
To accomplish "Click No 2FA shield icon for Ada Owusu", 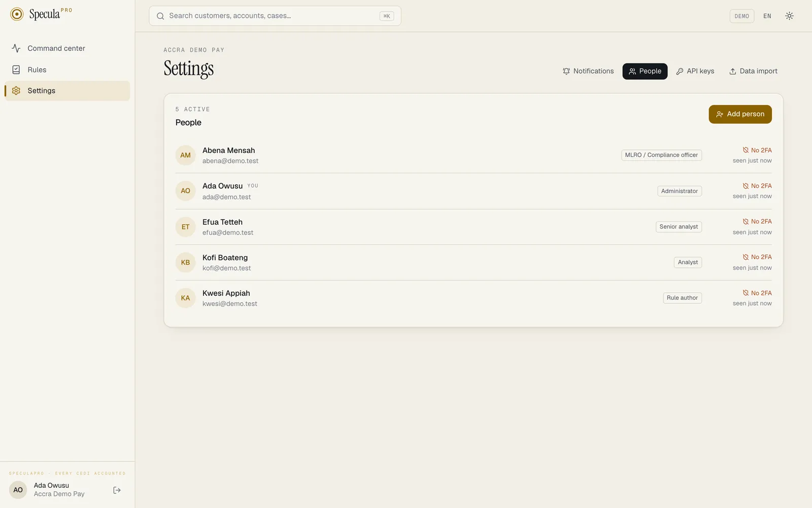I will click(746, 186).
